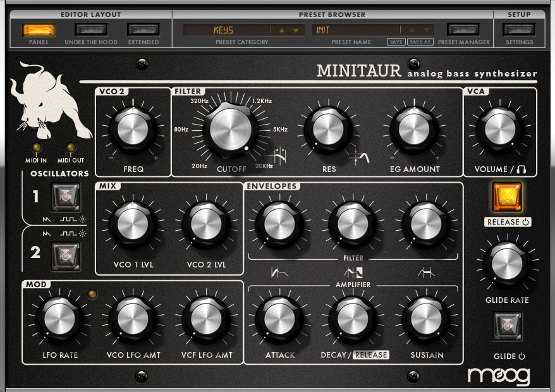Switch to UNDER THE HOOD layout
The width and height of the screenshot is (555, 392).
tap(91, 30)
